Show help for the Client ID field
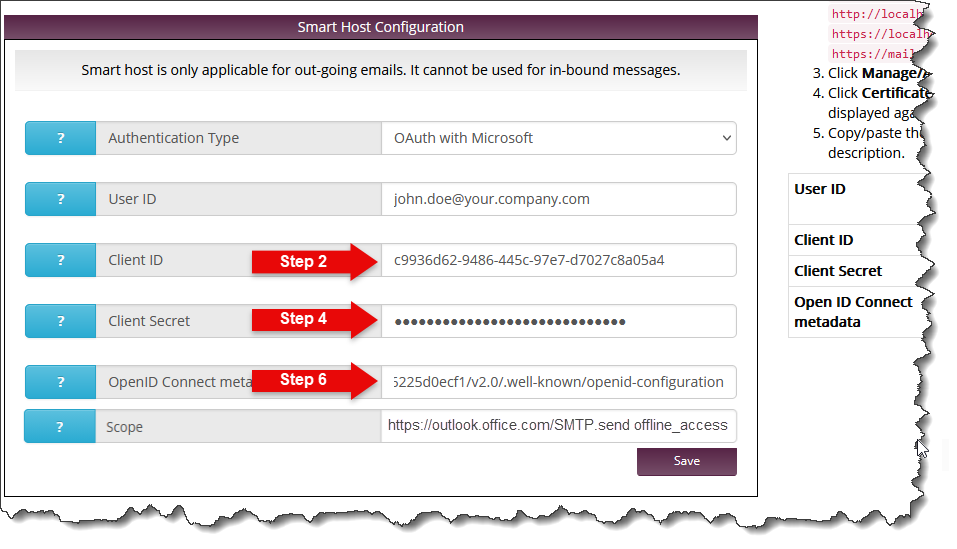The width and height of the screenshot is (957, 549). coord(60,260)
